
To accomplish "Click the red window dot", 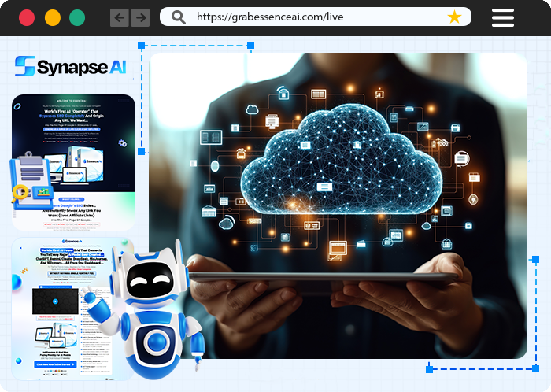I will pyautogui.click(x=27, y=17).
